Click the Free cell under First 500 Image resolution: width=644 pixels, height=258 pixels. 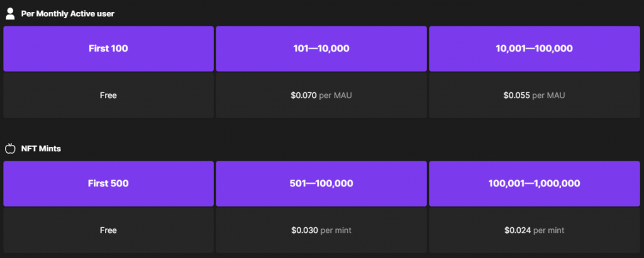pos(108,230)
